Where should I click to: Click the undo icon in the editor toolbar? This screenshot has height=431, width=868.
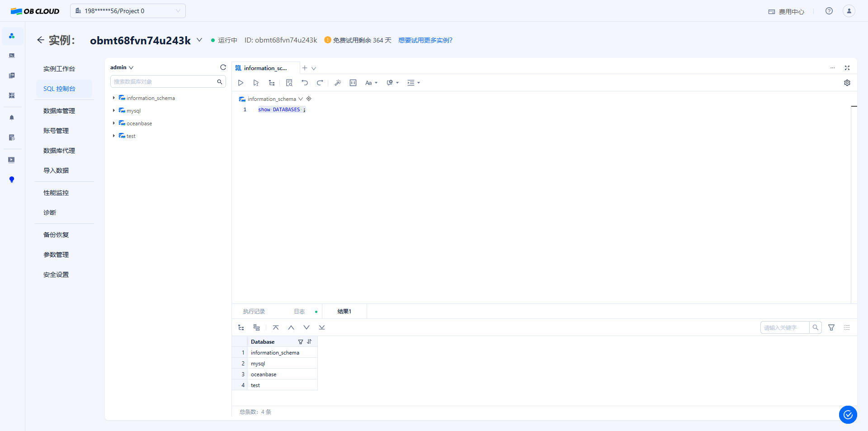tap(305, 83)
